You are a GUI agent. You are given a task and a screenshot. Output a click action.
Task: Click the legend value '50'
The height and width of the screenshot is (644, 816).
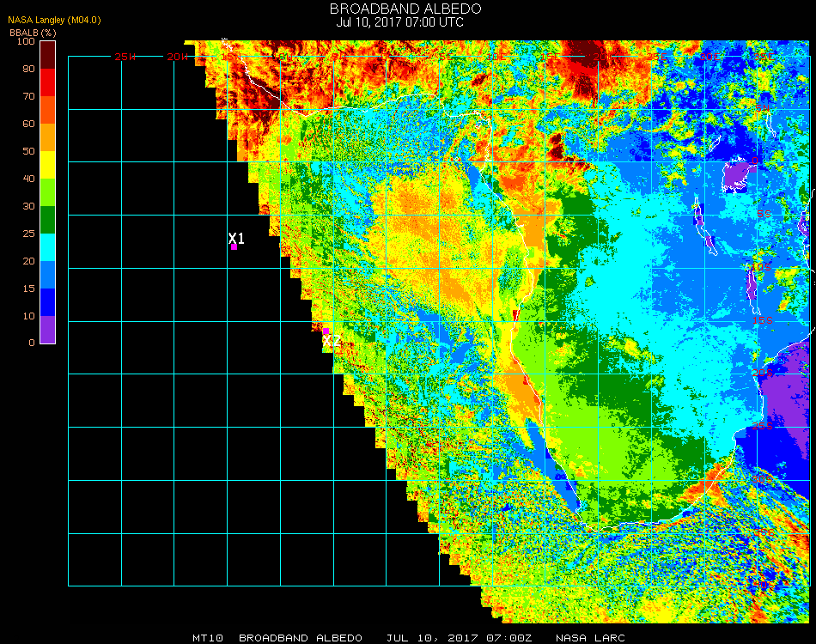(x=28, y=151)
